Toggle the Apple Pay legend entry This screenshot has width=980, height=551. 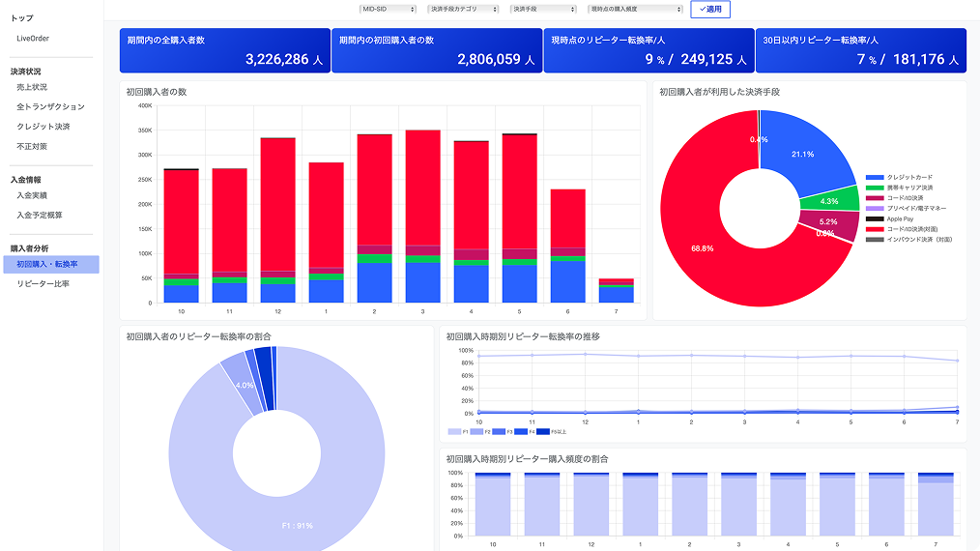click(x=875, y=218)
